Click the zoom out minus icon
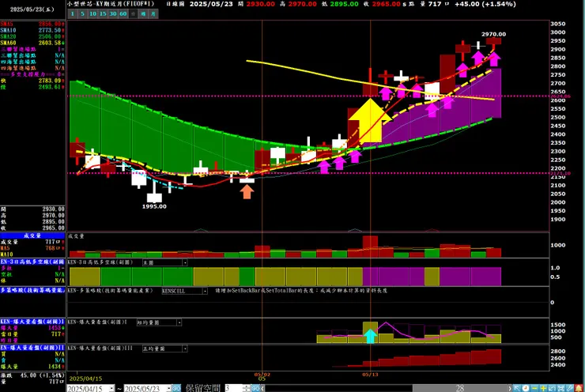 tap(534, 388)
